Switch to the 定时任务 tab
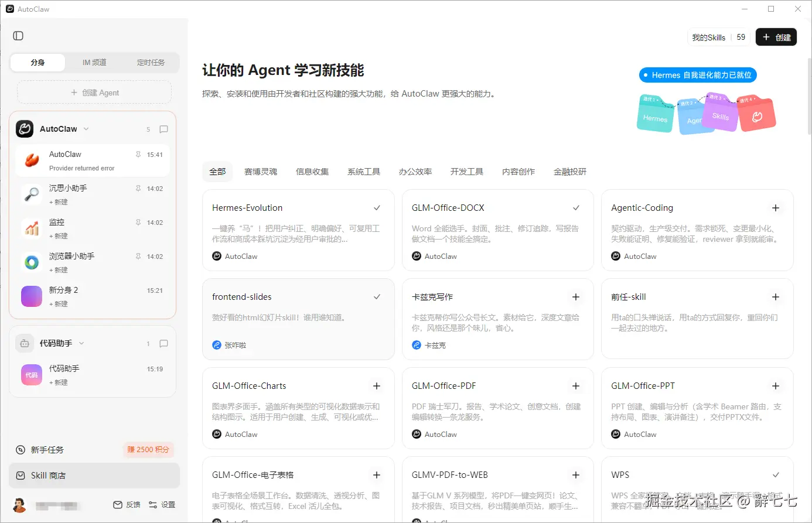Screen dimensions: 812x523 151,63
